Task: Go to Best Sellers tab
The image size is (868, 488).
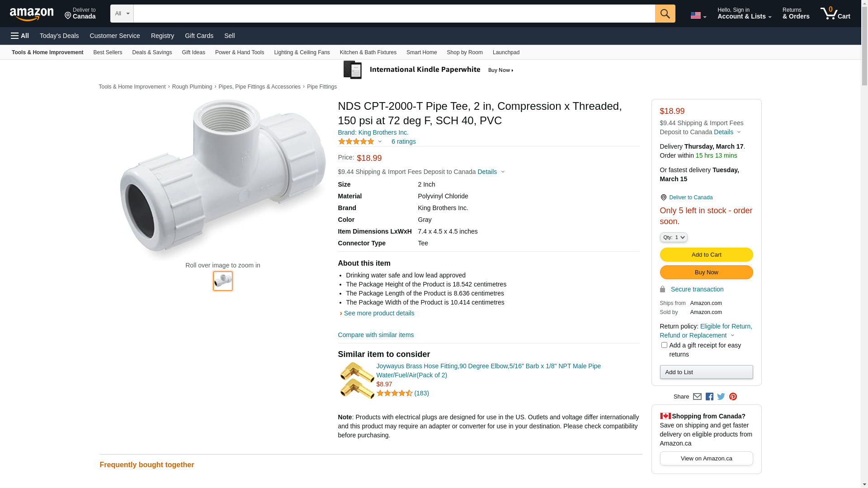Action: tap(108, 52)
